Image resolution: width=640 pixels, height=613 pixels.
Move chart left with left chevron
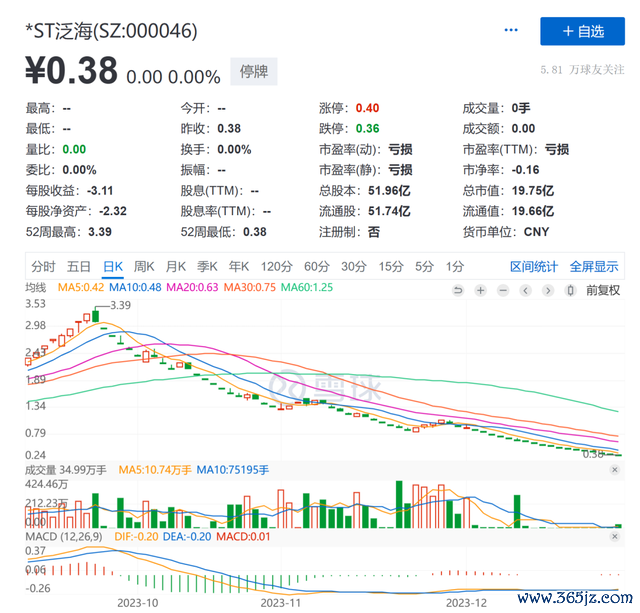coord(525,291)
